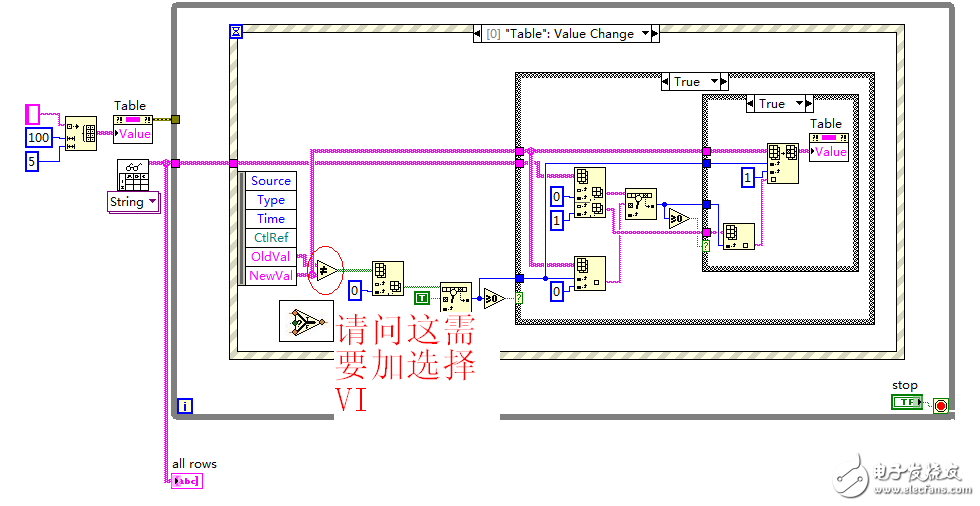The width and height of the screenshot is (980, 506).
Task: Select the NewVal event data item
Action: click(271, 275)
